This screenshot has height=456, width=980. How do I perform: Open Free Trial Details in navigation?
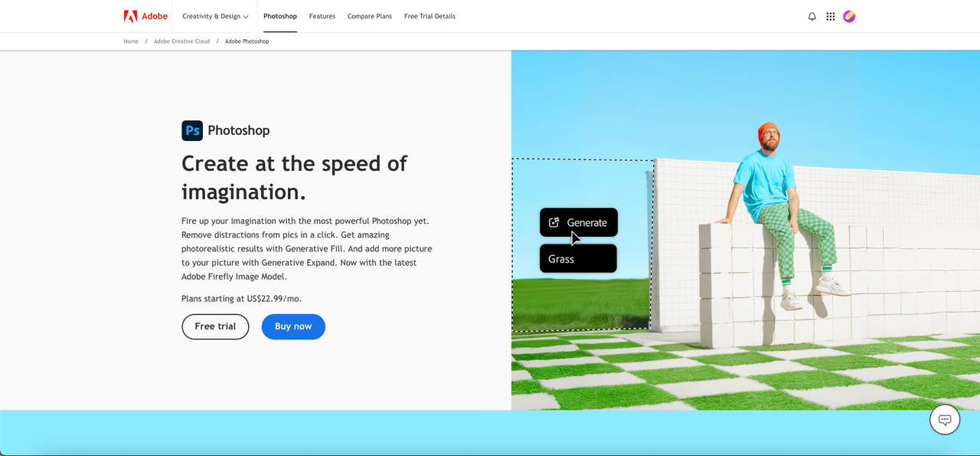[x=430, y=16]
